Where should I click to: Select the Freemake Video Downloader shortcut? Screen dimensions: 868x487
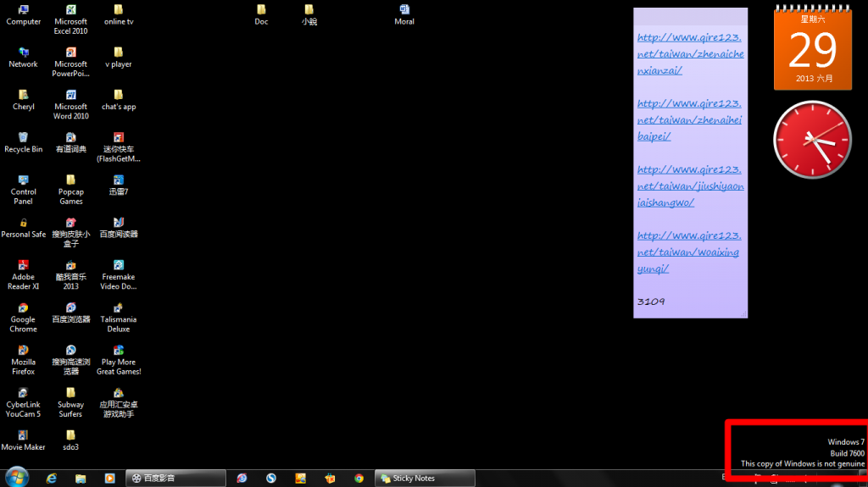(x=119, y=266)
